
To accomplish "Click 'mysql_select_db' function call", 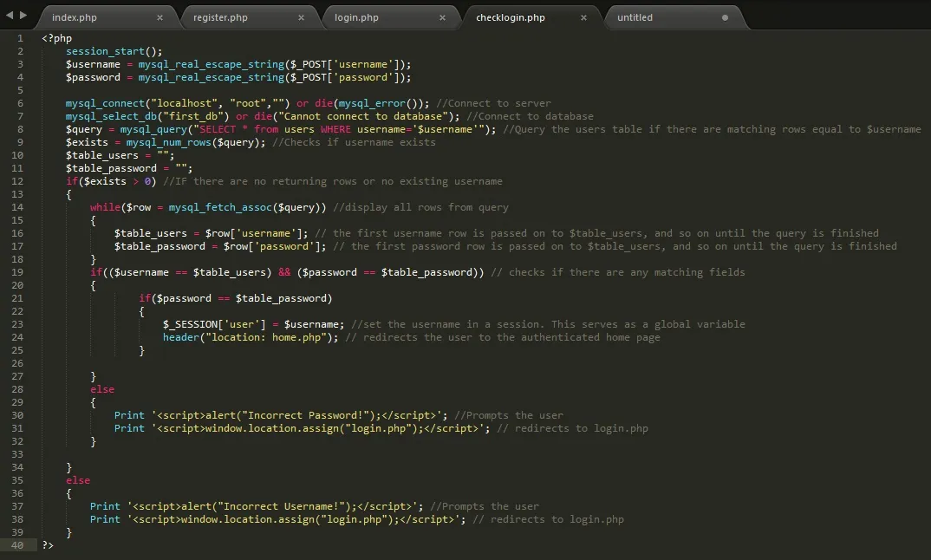I will [111, 116].
